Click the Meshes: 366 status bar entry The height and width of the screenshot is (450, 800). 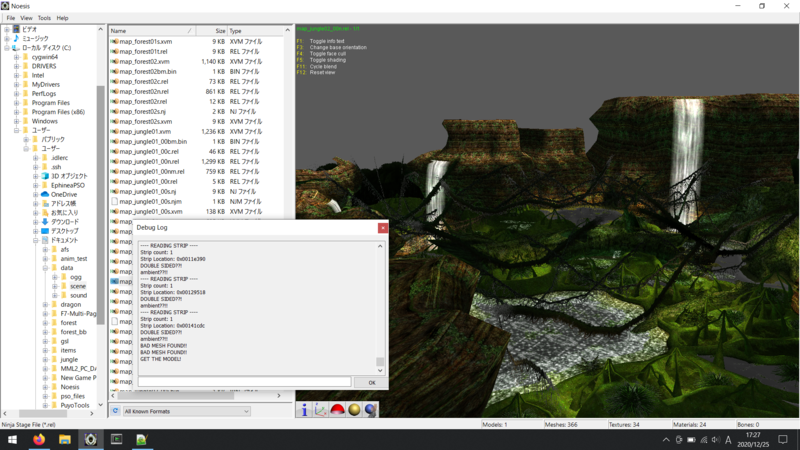pyautogui.click(x=561, y=424)
